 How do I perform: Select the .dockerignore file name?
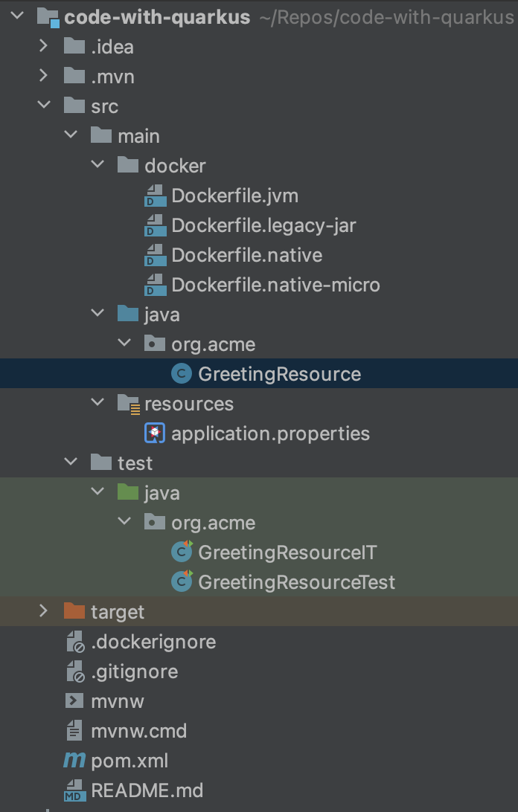tap(153, 642)
